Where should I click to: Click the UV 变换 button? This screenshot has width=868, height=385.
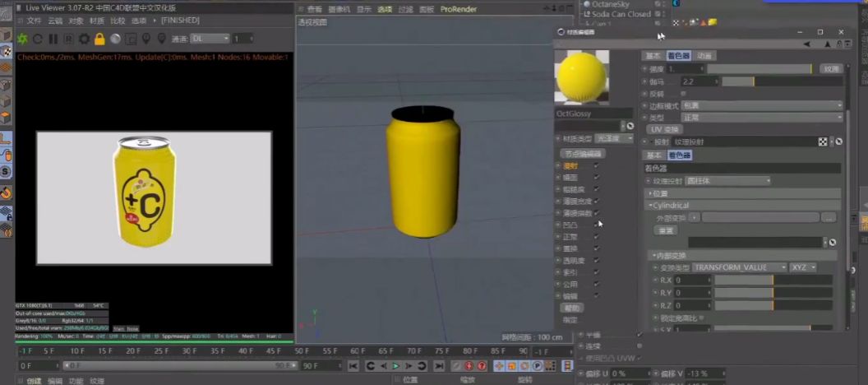[x=664, y=129]
